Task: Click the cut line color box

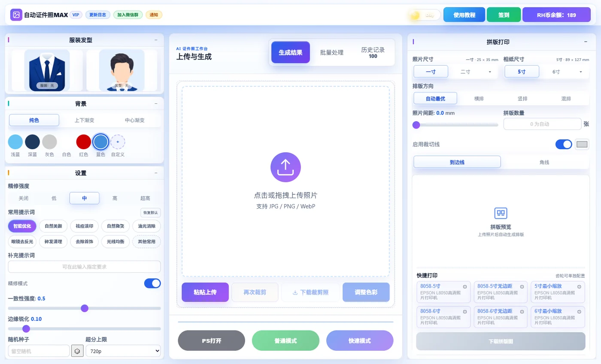Action: click(x=582, y=144)
